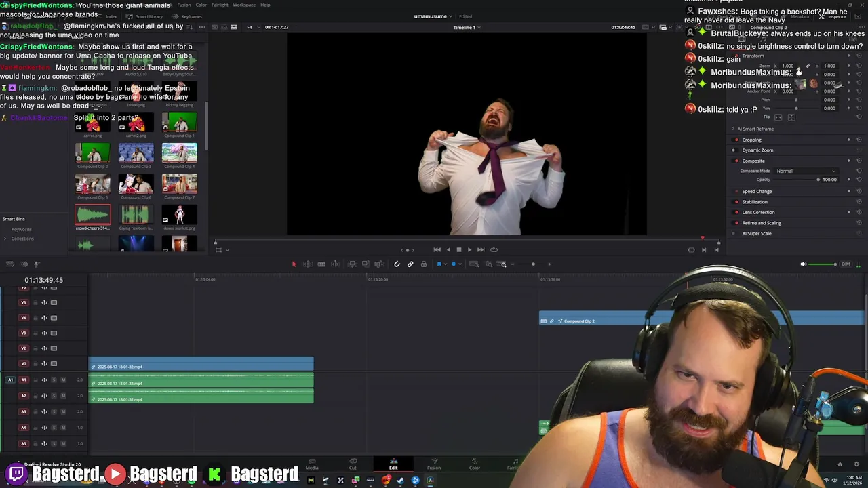Play the timeline forward
Screen dimensions: 868x488
(469, 249)
